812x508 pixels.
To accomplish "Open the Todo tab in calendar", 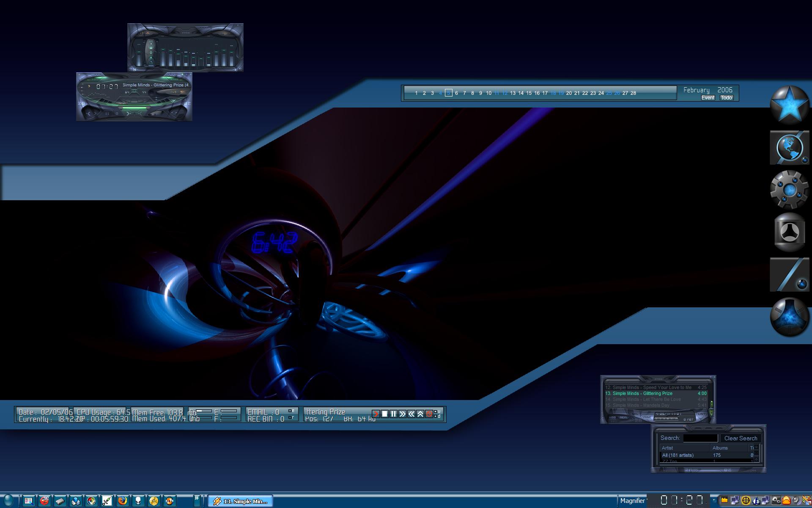I will point(727,98).
